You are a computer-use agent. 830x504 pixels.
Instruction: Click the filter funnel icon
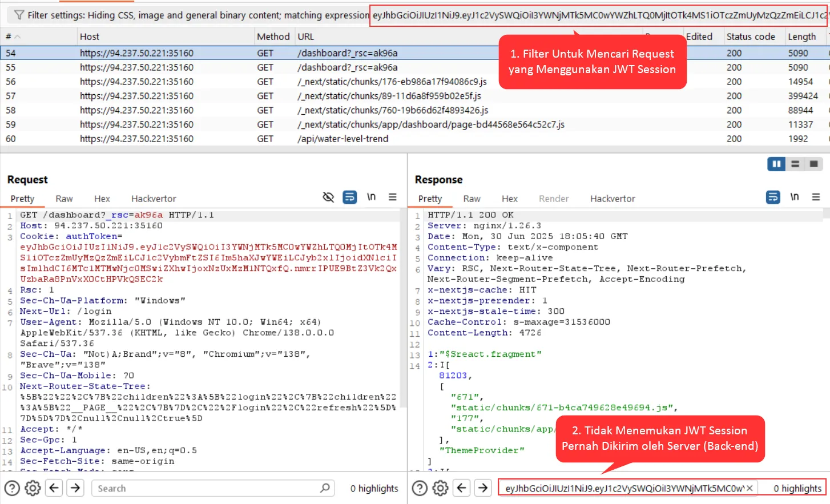18,15
